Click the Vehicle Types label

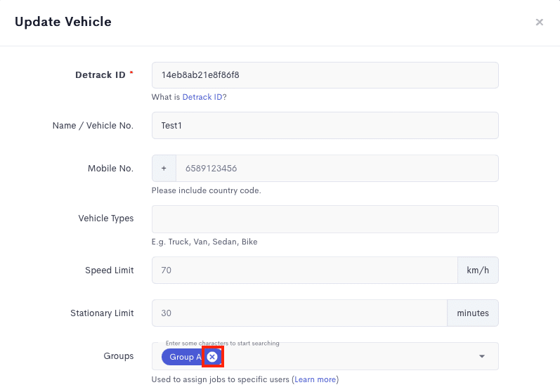coord(106,218)
